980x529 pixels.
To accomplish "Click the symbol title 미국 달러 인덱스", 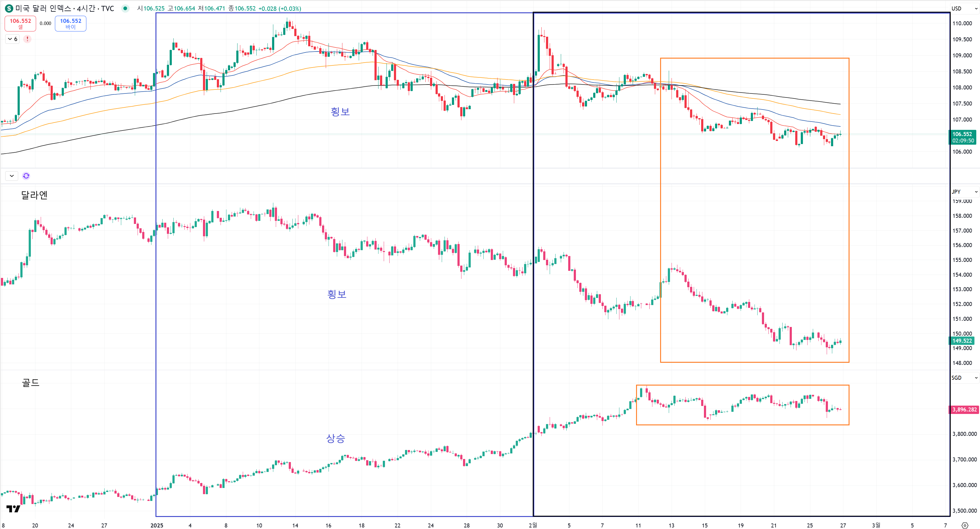I will [43, 8].
